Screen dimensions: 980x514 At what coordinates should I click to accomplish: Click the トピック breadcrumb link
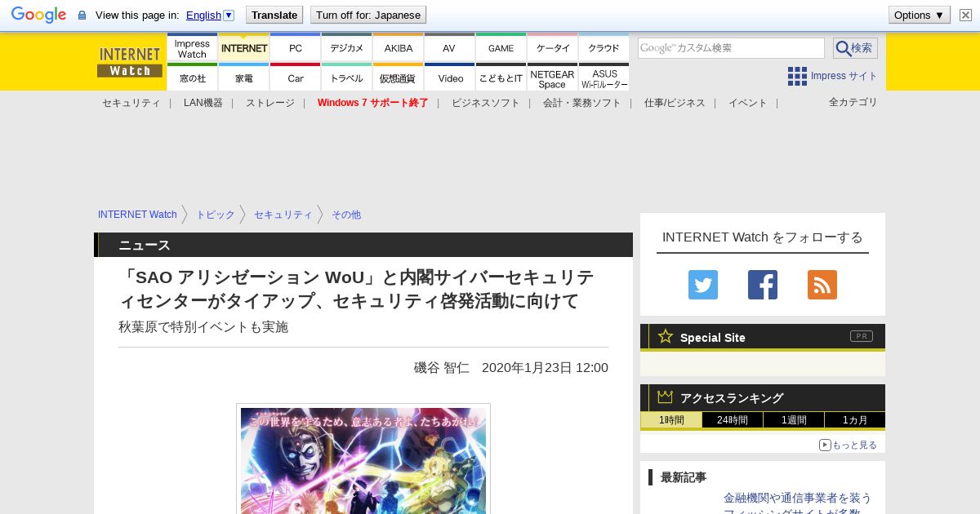click(x=215, y=215)
